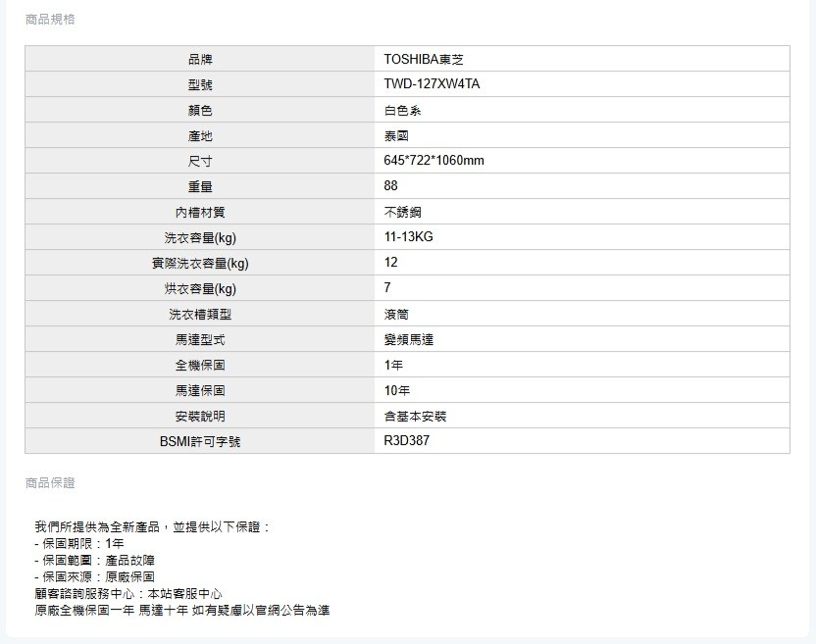This screenshot has height=644, width=816.
Task: Click the 全機保固 label cell
Action: pos(200,365)
